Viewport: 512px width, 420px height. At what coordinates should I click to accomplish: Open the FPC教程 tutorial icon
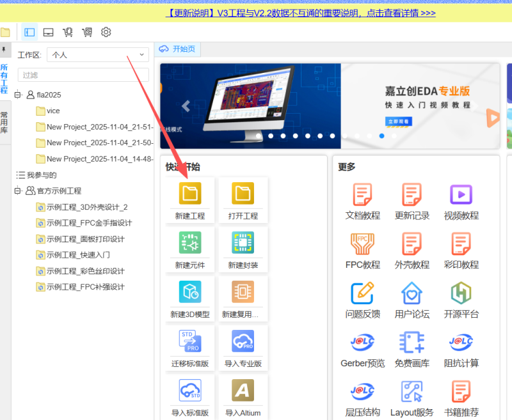click(362, 244)
